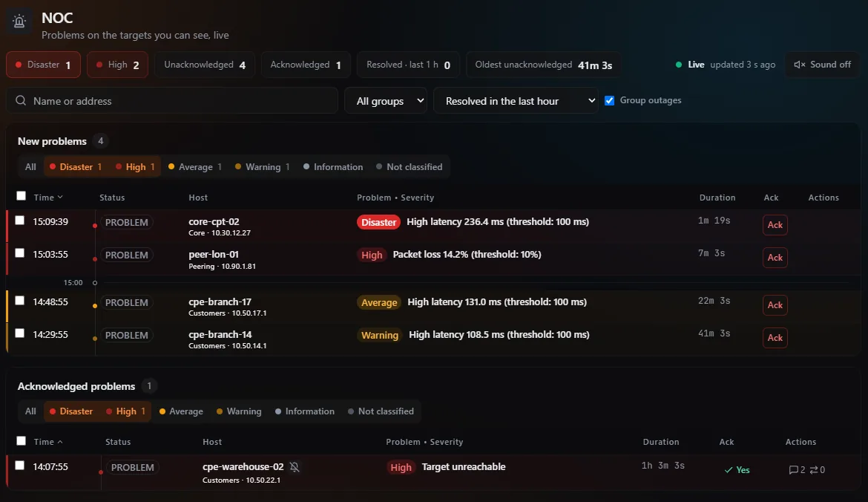Click the green Live status dot

point(679,65)
